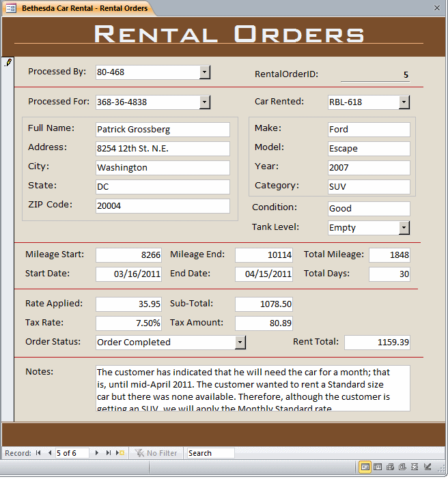Switch to Datasheet View in status bar
The image size is (448, 479).
(x=378, y=467)
